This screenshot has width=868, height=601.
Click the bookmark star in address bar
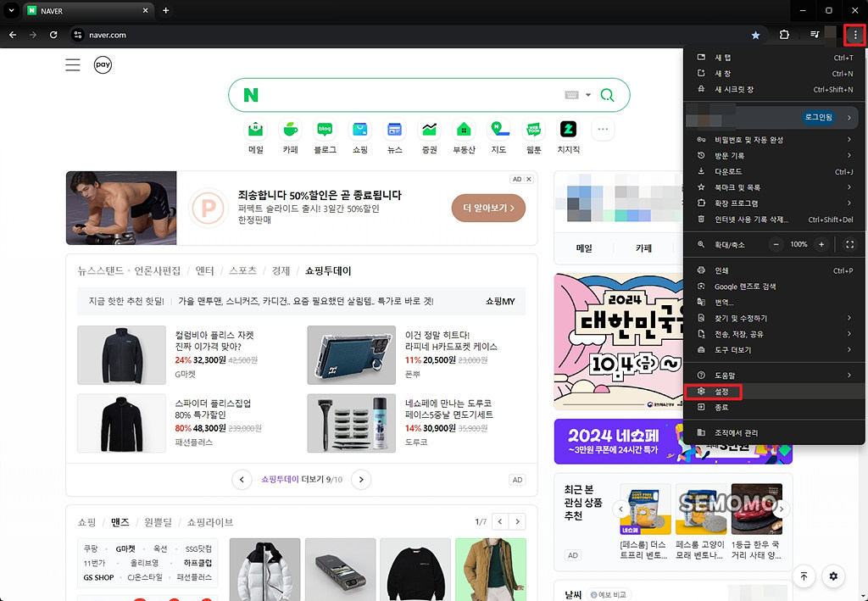click(755, 35)
